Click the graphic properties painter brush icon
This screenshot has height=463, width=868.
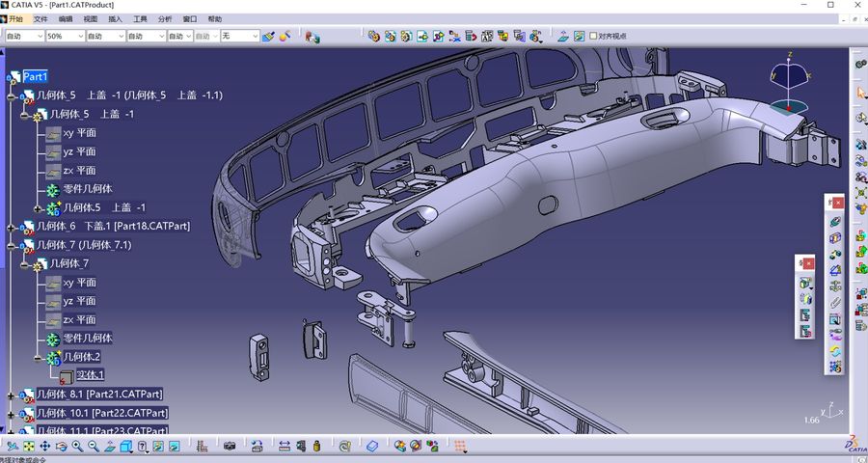pos(269,37)
